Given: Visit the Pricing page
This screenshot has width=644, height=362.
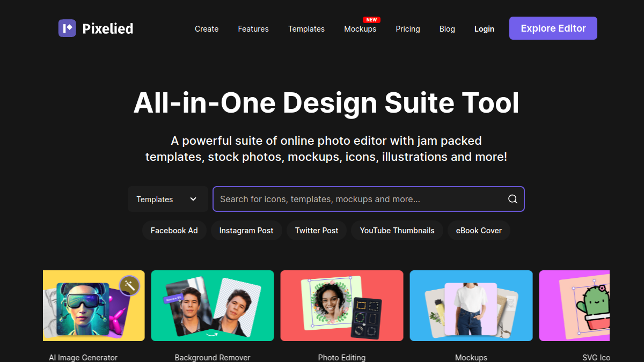Looking at the screenshot, I should pyautogui.click(x=408, y=29).
